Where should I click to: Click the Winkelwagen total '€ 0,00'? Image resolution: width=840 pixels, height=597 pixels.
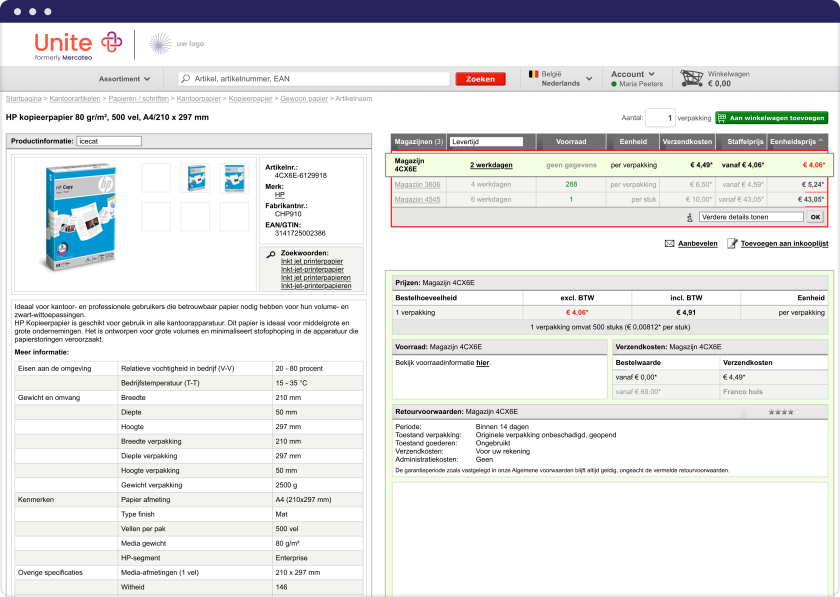pos(719,84)
